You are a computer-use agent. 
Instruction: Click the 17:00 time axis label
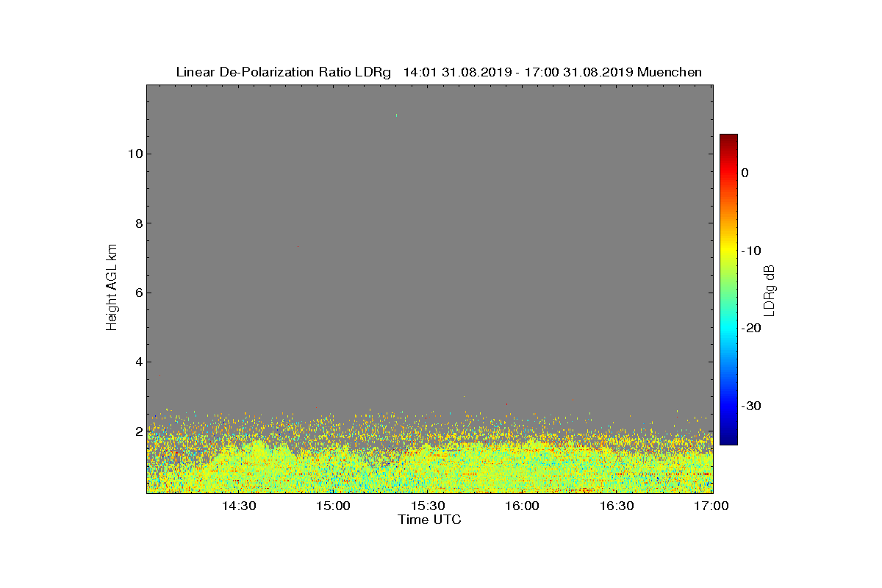point(711,506)
